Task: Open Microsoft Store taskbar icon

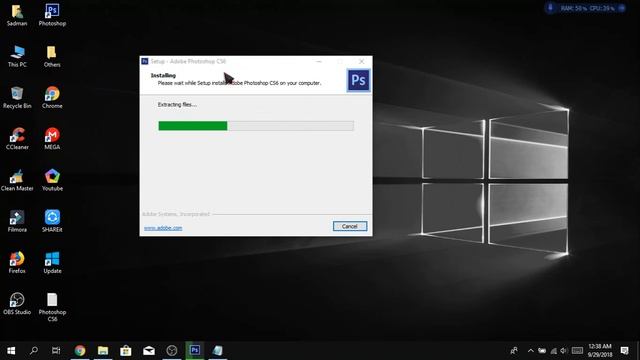Action: pos(126,350)
